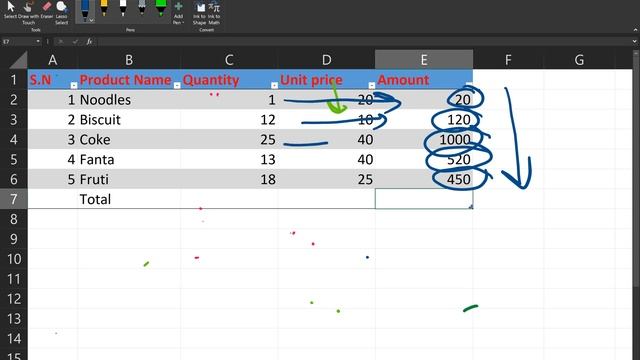Click the Biscuit quantity '12' cell

point(229,120)
